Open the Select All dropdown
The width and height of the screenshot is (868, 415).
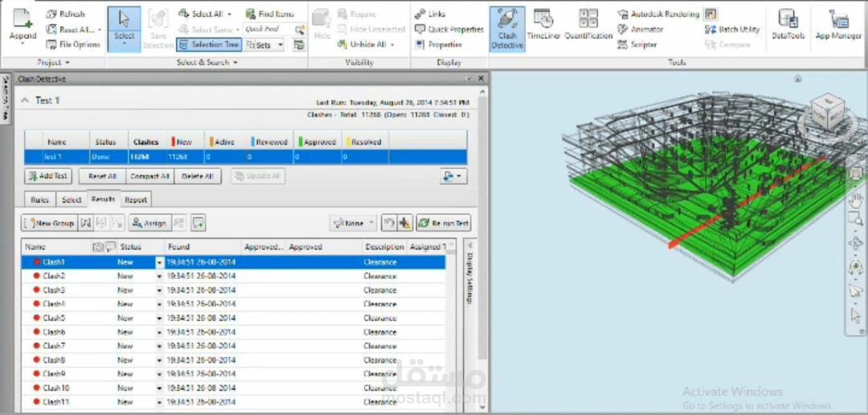[230, 14]
